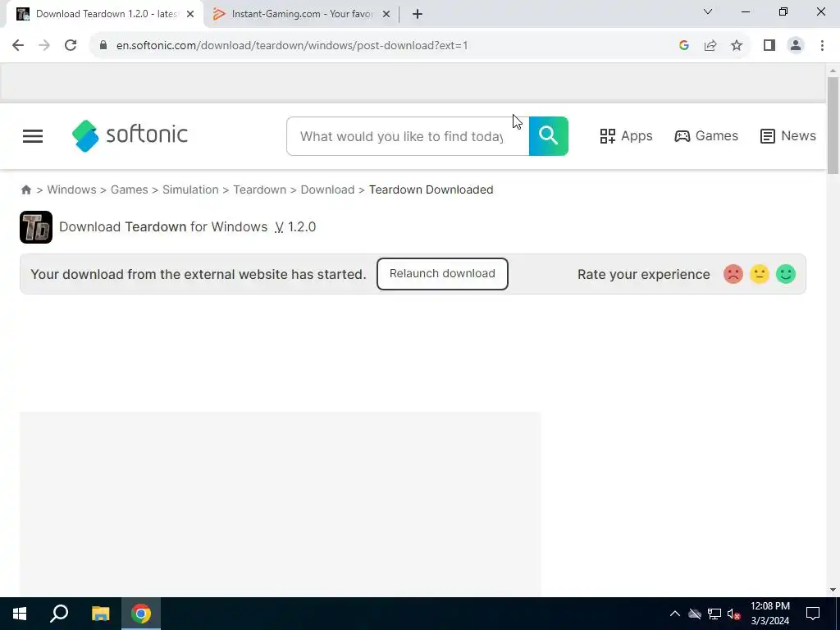Open the notification center icon
This screenshot has width=840, height=630.
pos(813,614)
